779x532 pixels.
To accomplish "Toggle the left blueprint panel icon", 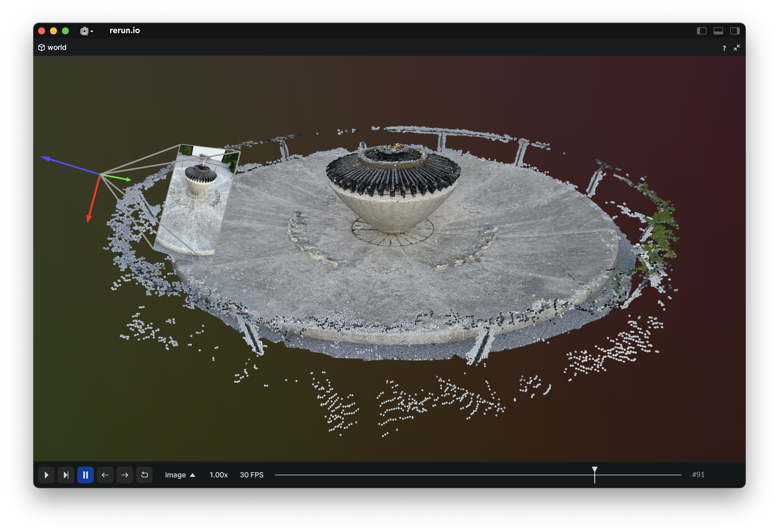I will [x=701, y=31].
